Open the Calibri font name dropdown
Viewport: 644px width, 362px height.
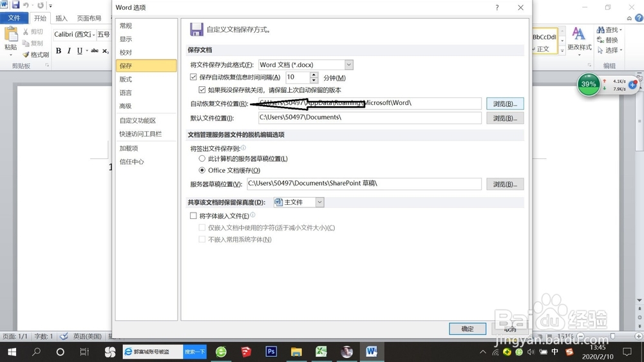point(93,35)
